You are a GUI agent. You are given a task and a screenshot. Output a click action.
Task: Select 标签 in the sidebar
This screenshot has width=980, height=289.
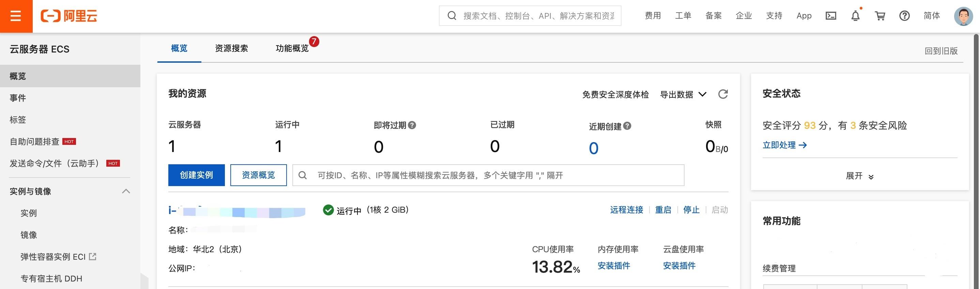pyautogui.click(x=70, y=120)
